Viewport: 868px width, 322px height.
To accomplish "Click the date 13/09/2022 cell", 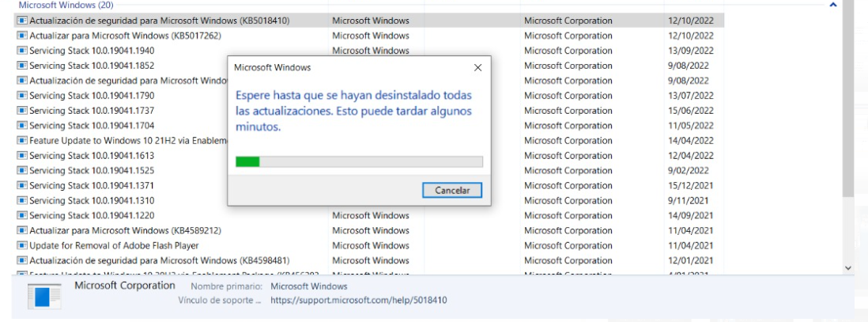I will 691,51.
